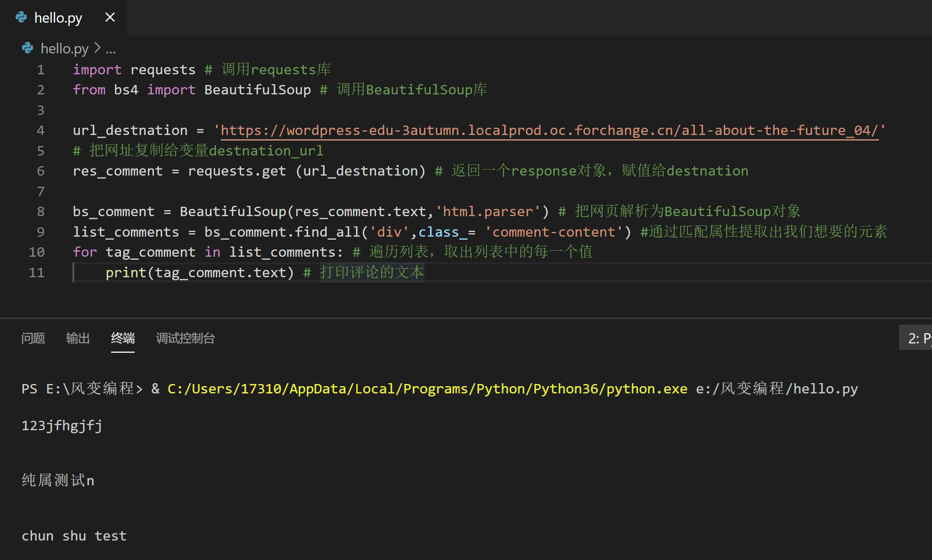Click 'e:/风变编程/hello.py' in terminal command
Screen dimensions: 932x560
(x=777, y=389)
